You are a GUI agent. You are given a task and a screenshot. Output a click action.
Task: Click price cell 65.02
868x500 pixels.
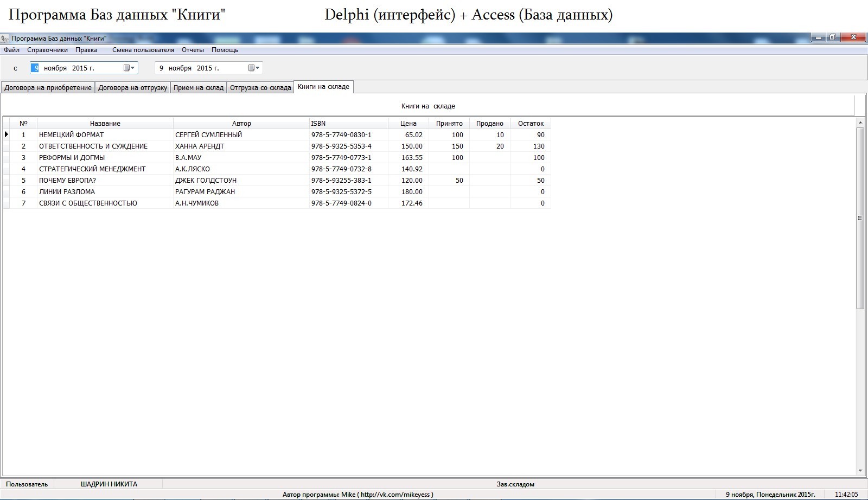pos(409,134)
